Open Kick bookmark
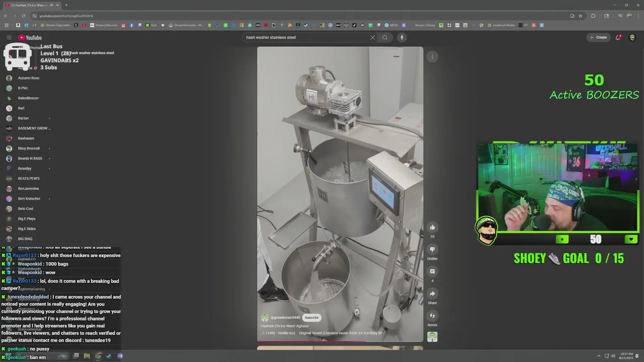644x362 pixels. pyautogui.click(x=151, y=25)
